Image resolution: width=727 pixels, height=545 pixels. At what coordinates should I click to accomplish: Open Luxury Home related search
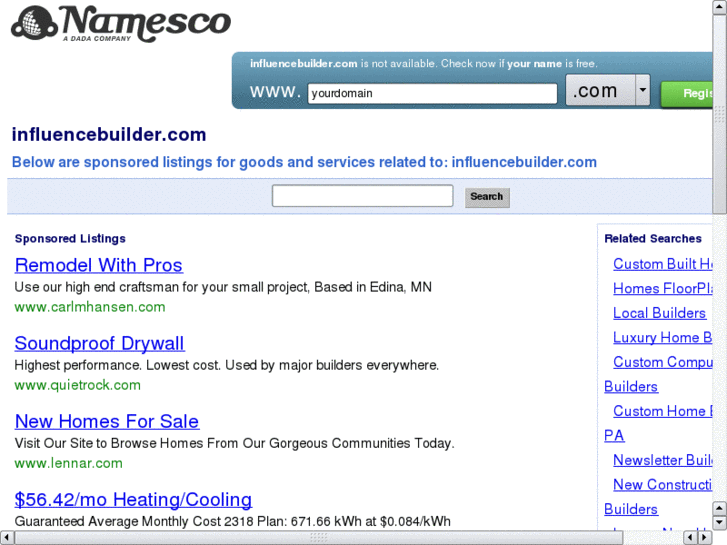pyautogui.click(x=663, y=338)
